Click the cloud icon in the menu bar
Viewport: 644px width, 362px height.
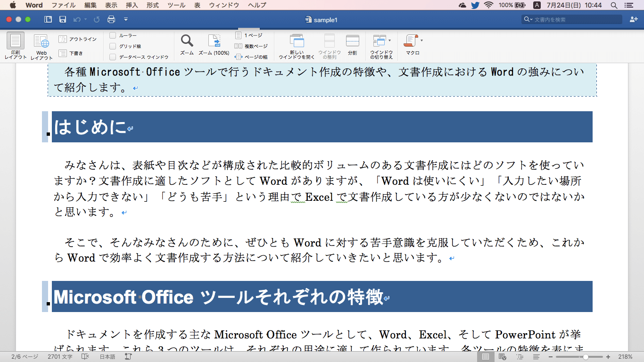(462, 5)
